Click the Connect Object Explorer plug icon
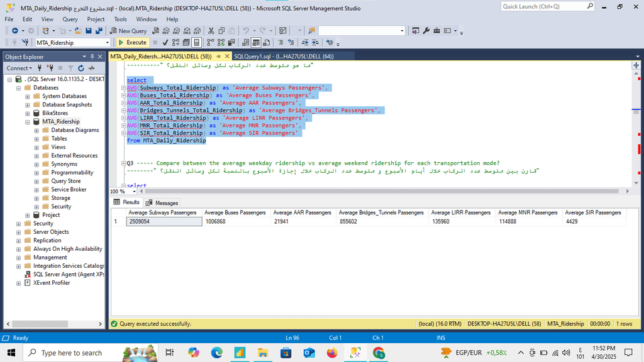 (x=40, y=68)
